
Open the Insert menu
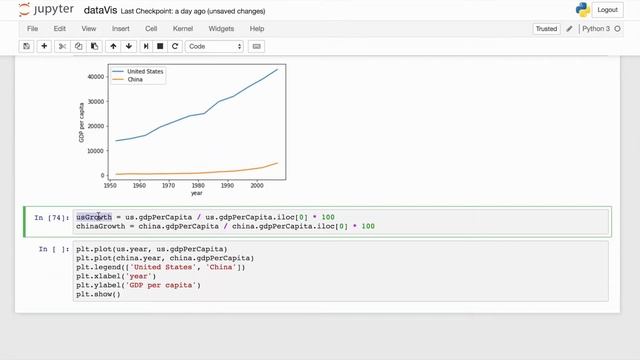pos(120,29)
